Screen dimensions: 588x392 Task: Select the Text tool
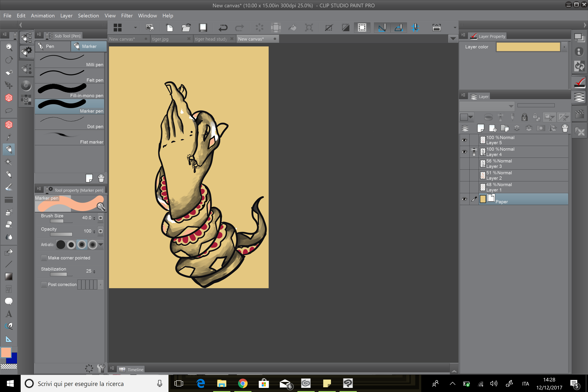click(x=9, y=314)
